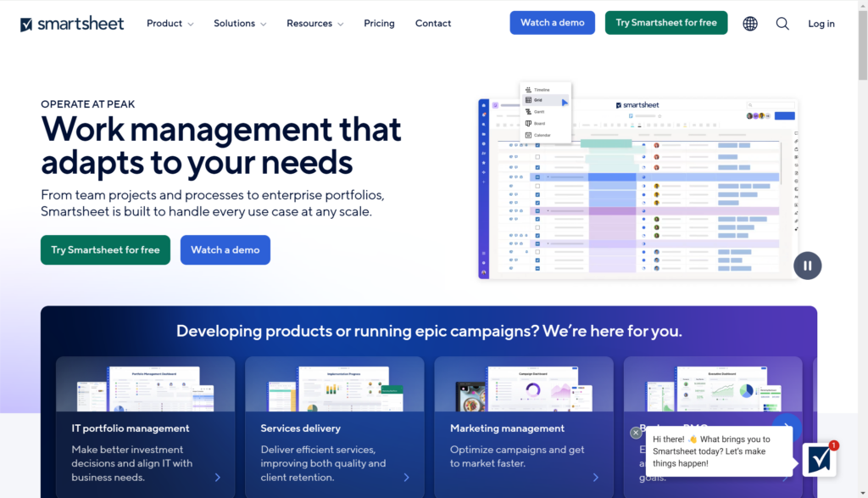The height and width of the screenshot is (498, 868).
Task: Open the search magnifier icon
Action: click(x=782, y=24)
